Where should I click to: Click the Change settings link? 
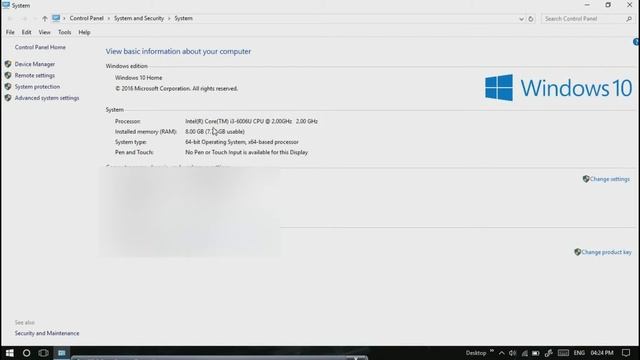pos(610,179)
